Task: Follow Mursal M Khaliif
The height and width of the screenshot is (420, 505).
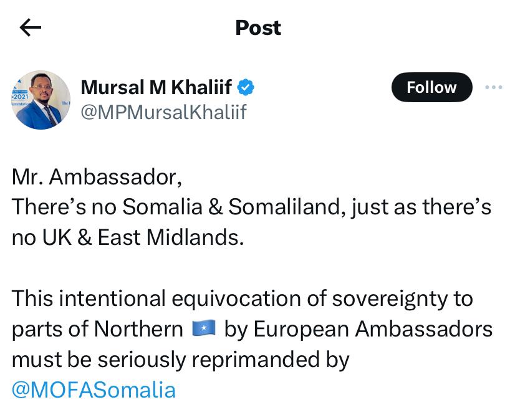Action: tap(431, 88)
